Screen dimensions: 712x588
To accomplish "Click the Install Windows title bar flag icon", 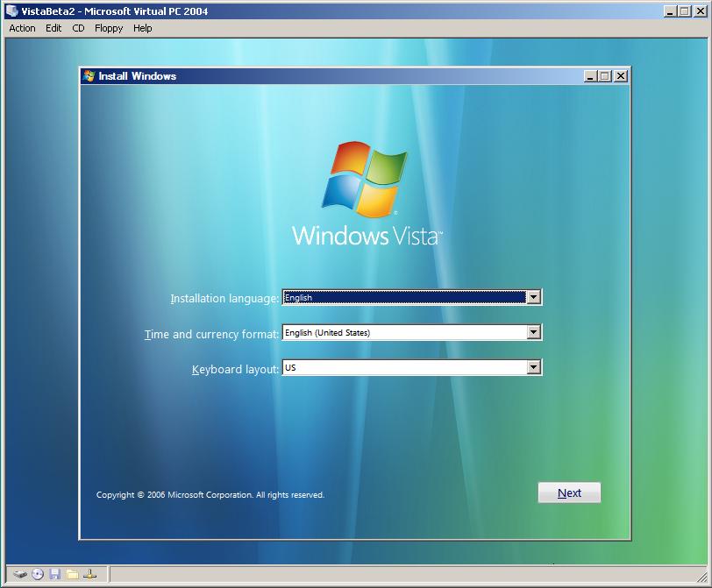I will [x=89, y=75].
